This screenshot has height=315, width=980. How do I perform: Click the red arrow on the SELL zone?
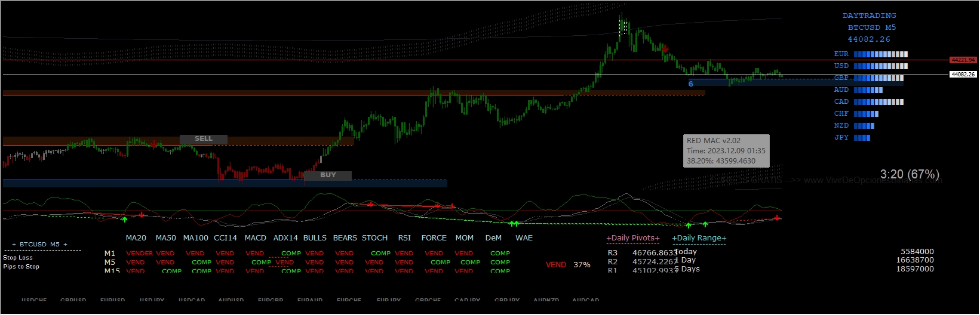pyautogui.click(x=154, y=144)
